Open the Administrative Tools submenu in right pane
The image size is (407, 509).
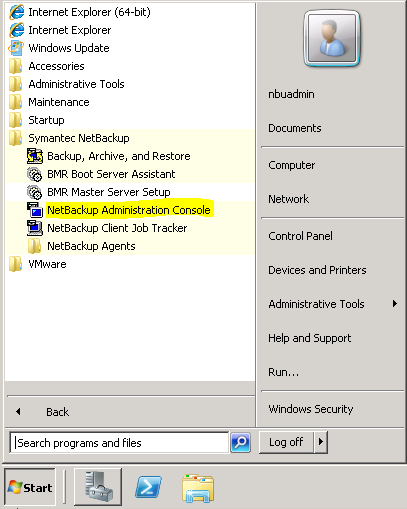tap(333, 304)
